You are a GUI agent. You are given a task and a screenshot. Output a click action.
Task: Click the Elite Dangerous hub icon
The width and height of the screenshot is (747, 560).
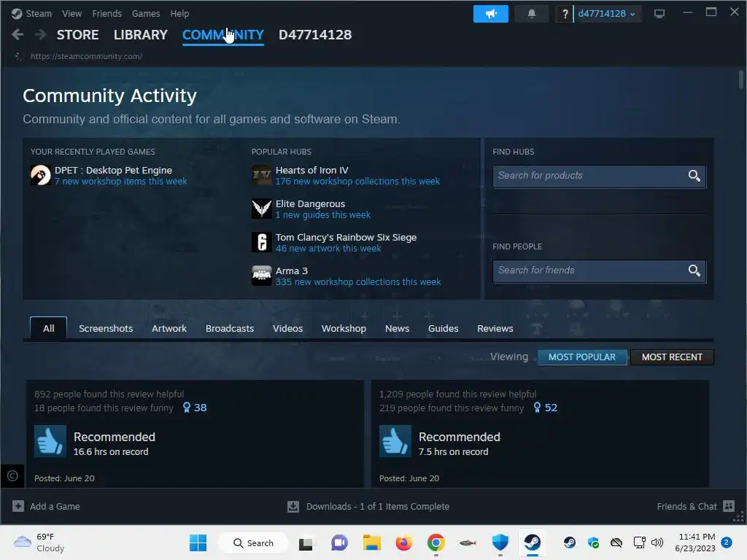262,209
